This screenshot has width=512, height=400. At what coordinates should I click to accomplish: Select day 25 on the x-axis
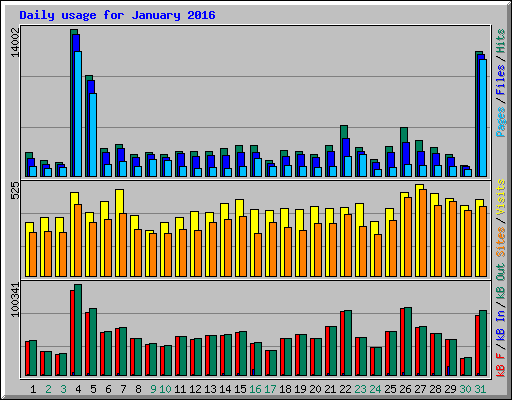coord(390,389)
